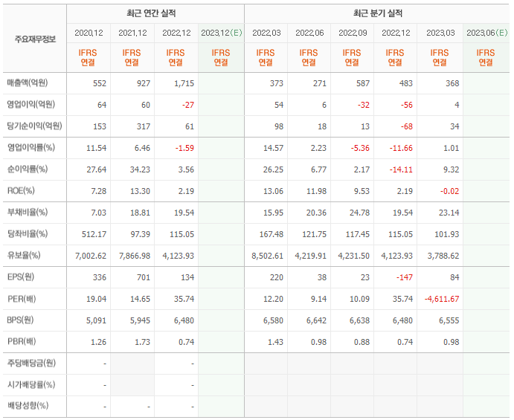Select the 주요재무정보 header cell
The width and height of the screenshot is (514, 420).
(35, 39)
